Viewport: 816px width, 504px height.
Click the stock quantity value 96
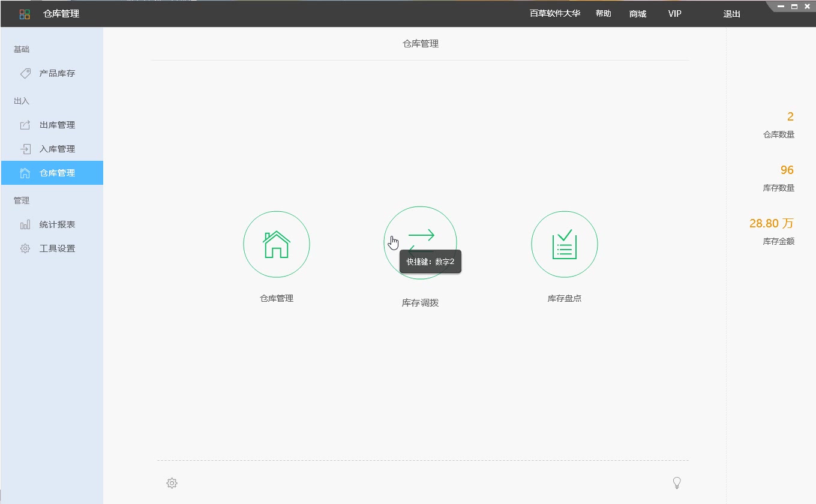[787, 170]
